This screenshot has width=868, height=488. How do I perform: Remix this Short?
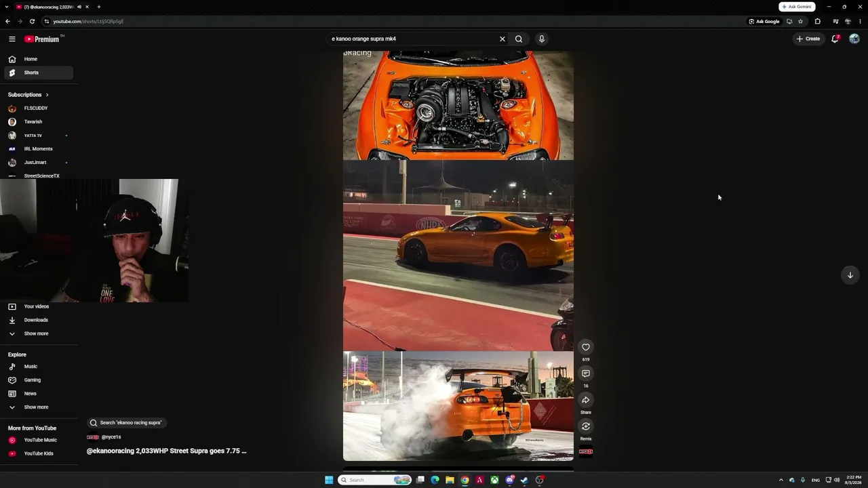click(x=586, y=426)
